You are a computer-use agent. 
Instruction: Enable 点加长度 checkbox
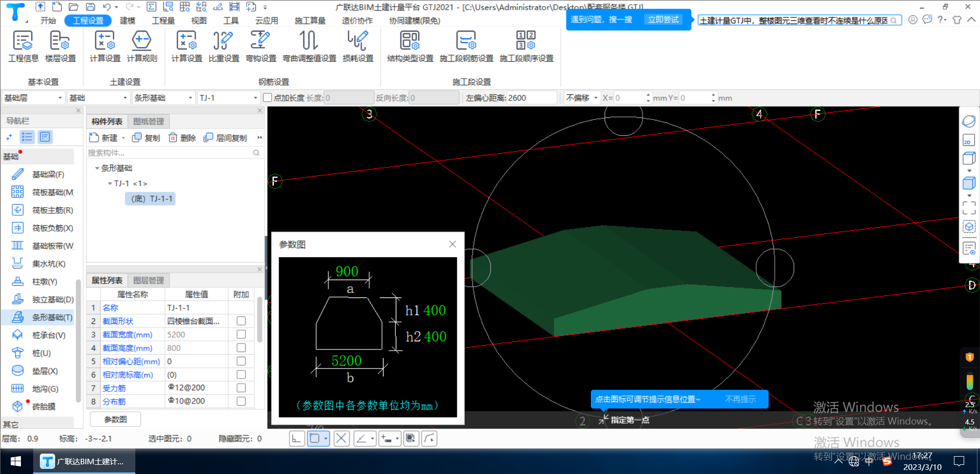point(267,97)
